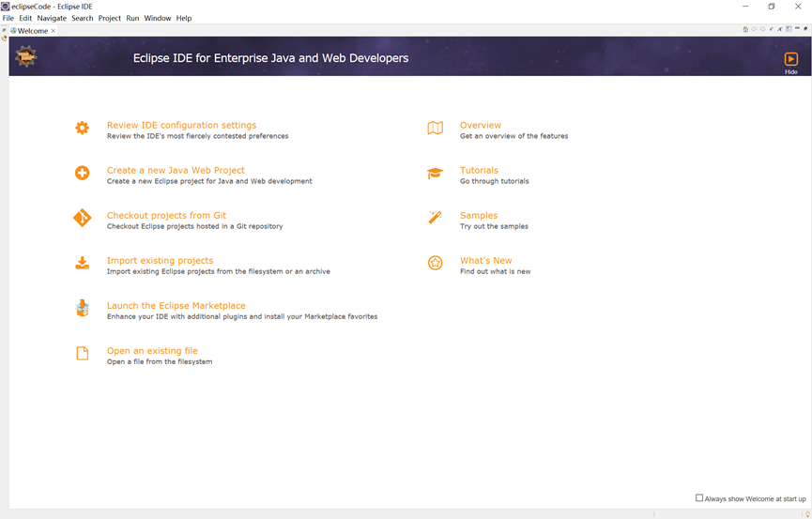The height and width of the screenshot is (519, 812).
Task: Click the Git diamond icon
Action: click(x=82, y=218)
